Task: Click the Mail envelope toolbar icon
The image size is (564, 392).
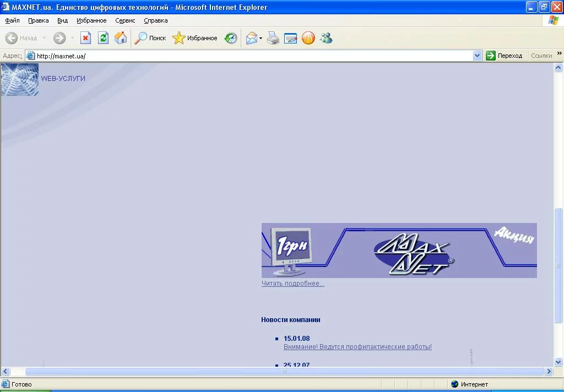Action: (251, 38)
